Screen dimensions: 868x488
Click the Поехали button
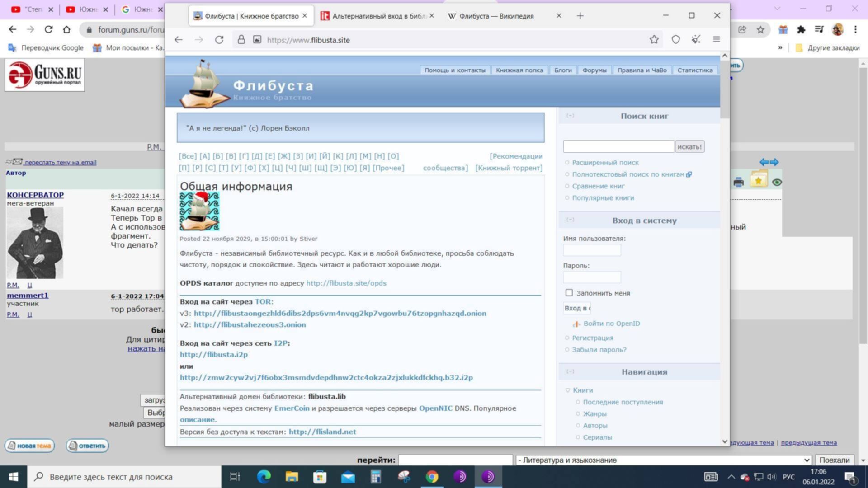[x=834, y=460]
